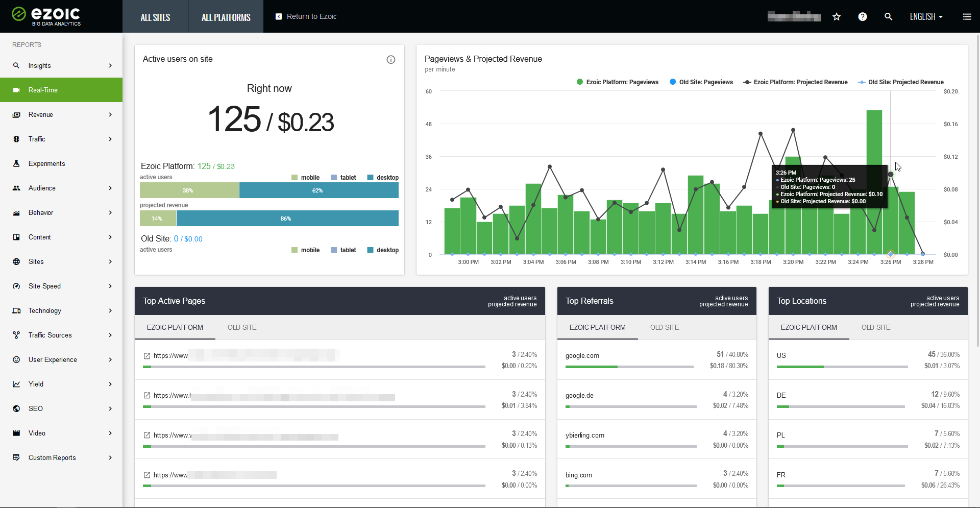This screenshot has width=980, height=508.
Task: Expand the Traffic Sources menu
Action: click(x=50, y=335)
